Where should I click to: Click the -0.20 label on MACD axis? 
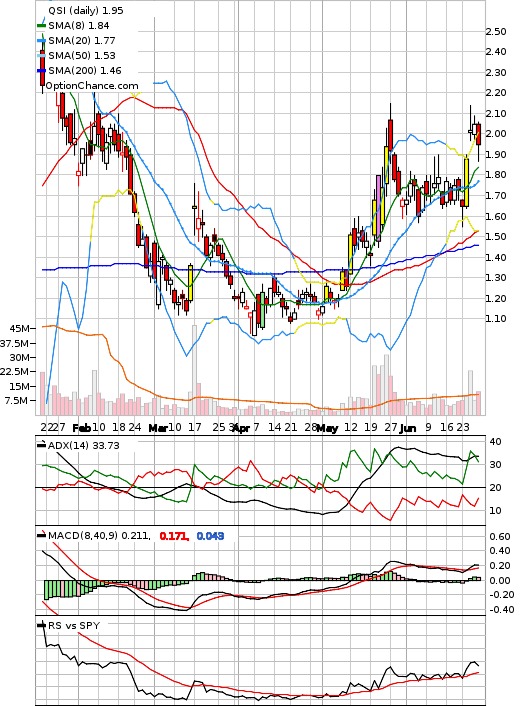[x=501, y=595]
